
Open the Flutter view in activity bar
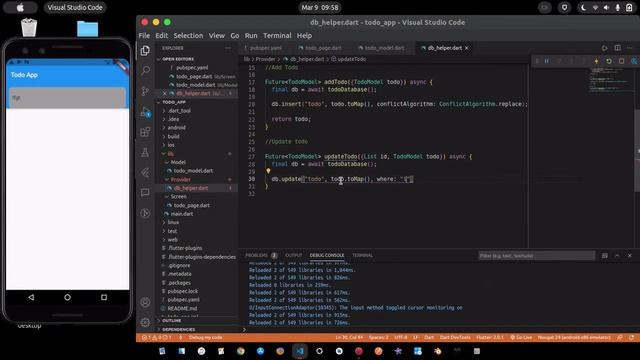[145, 173]
